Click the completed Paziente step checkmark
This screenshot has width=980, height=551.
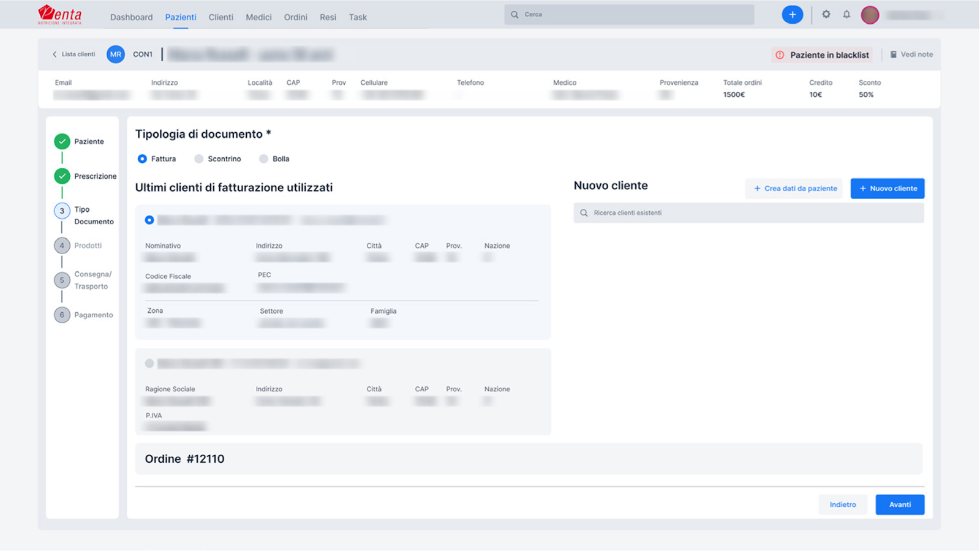[x=62, y=141]
